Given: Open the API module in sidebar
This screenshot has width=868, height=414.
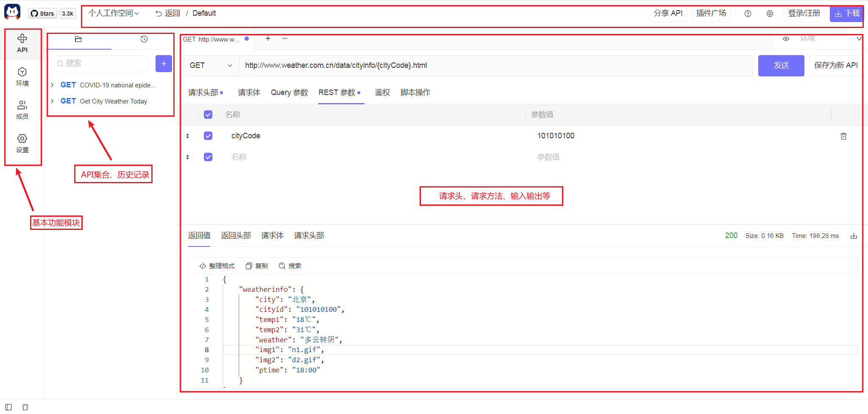Looking at the screenshot, I should 22,43.
